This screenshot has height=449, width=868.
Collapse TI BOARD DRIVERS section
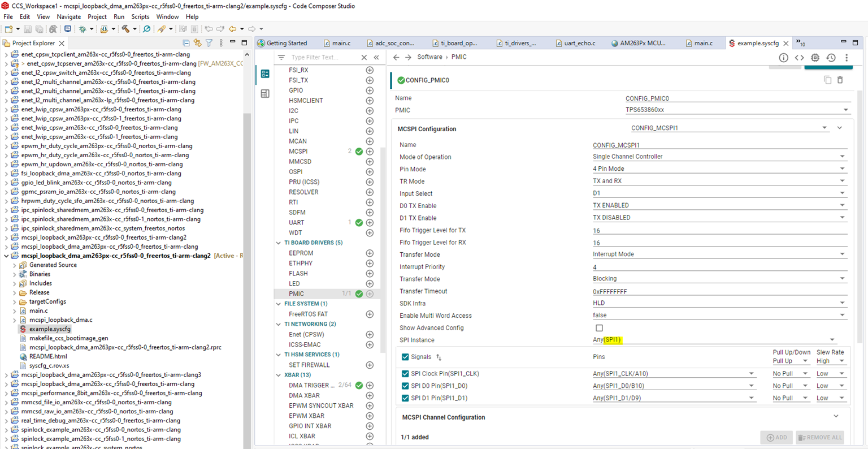click(x=279, y=243)
